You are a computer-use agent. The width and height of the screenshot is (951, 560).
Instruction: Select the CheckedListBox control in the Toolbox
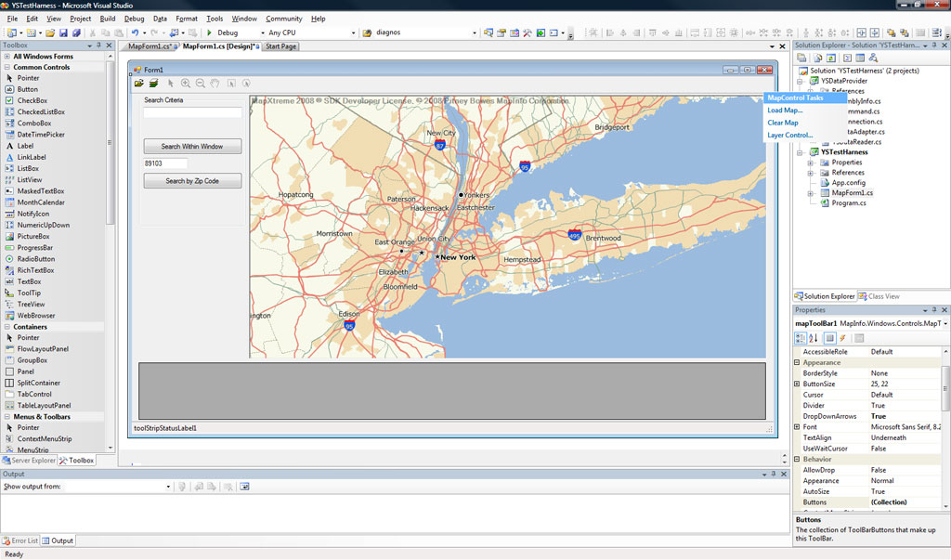41,111
